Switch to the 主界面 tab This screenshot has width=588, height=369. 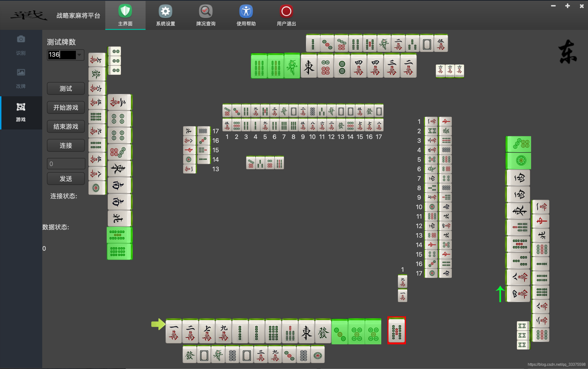point(125,15)
